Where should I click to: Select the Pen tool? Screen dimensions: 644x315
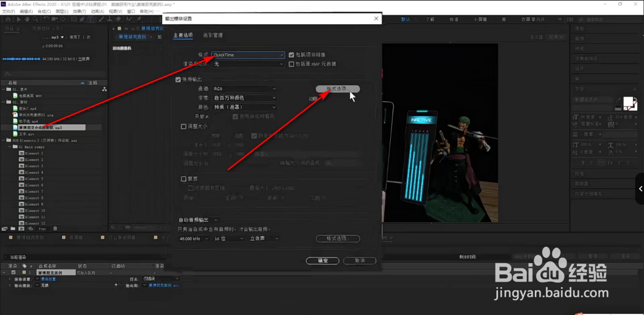tap(82, 19)
